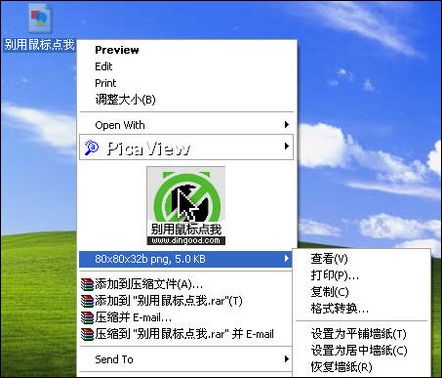Click the PicaView magnifier icon
This screenshot has height=378, width=442.
tap(91, 148)
